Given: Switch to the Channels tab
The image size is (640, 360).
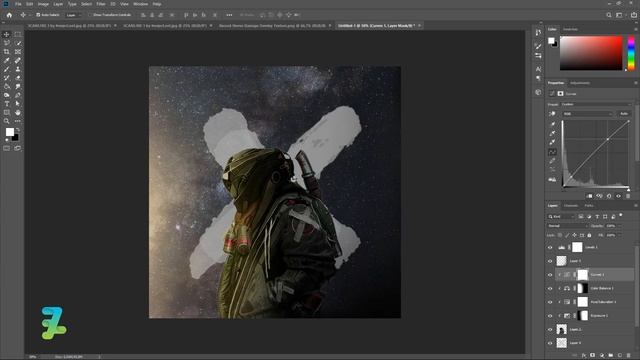Looking at the screenshot, I should pyautogui.click(x=571, y=206).
